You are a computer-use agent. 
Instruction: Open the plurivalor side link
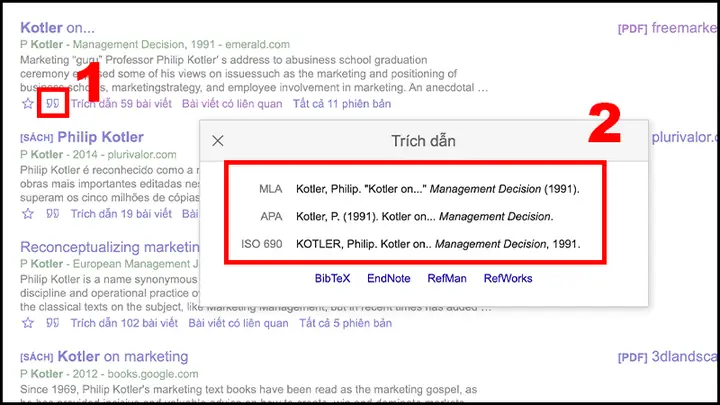pyautogui.click(x=684, y=137)
